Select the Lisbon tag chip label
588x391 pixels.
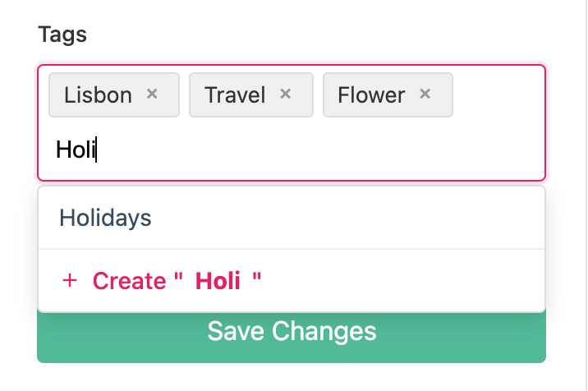point(98,95)
